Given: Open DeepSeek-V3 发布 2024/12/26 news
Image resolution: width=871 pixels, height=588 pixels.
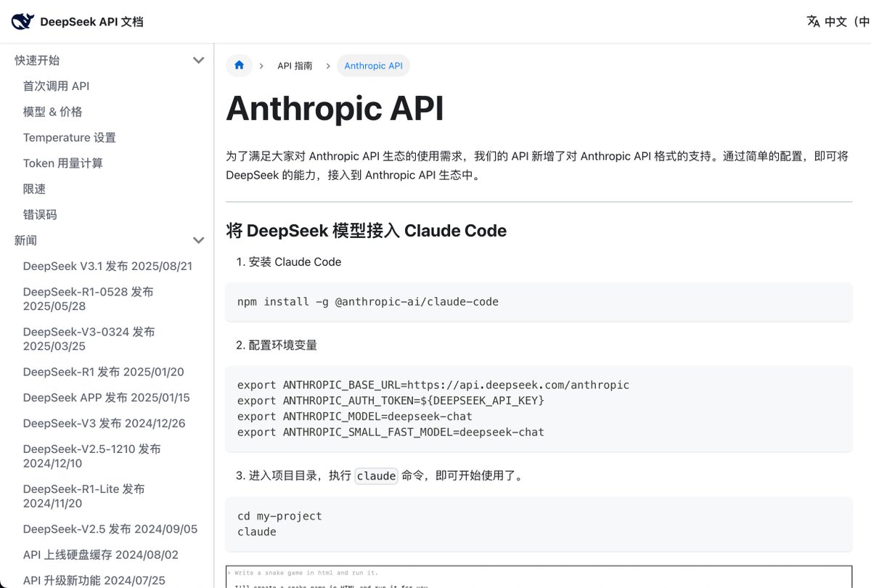Looking at the screenshot, I should [104, 423].
